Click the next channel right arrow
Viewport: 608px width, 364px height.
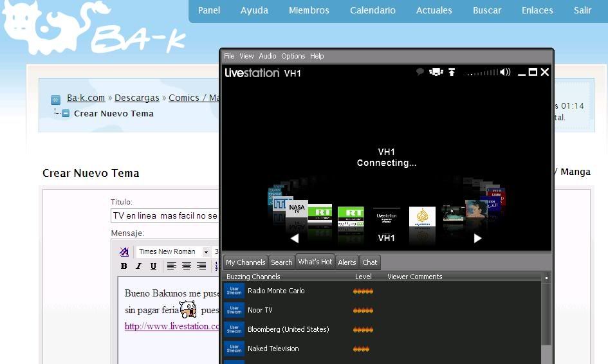[477, 239]
